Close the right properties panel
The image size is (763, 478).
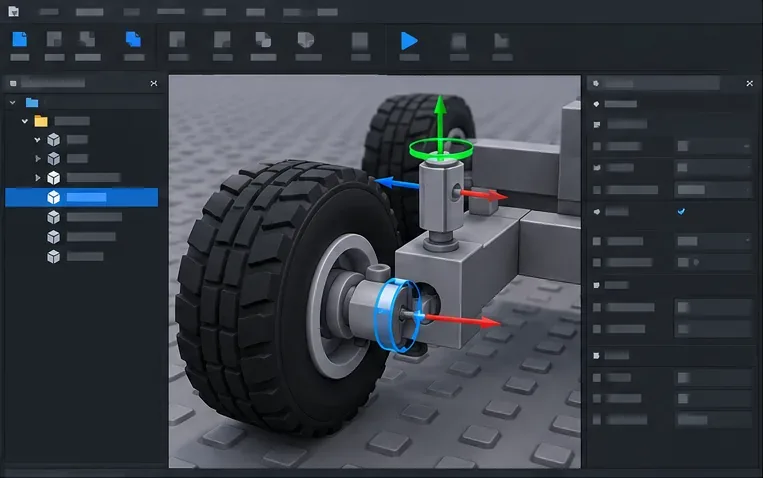749,83
